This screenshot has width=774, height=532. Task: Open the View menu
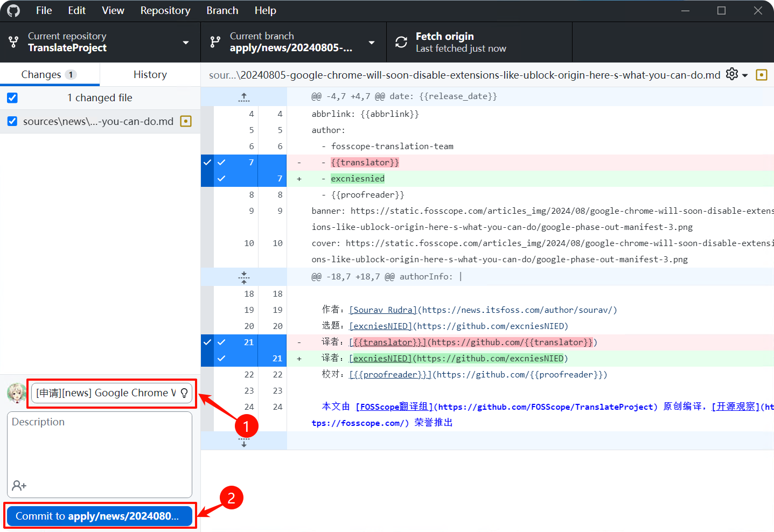[113, 11]
